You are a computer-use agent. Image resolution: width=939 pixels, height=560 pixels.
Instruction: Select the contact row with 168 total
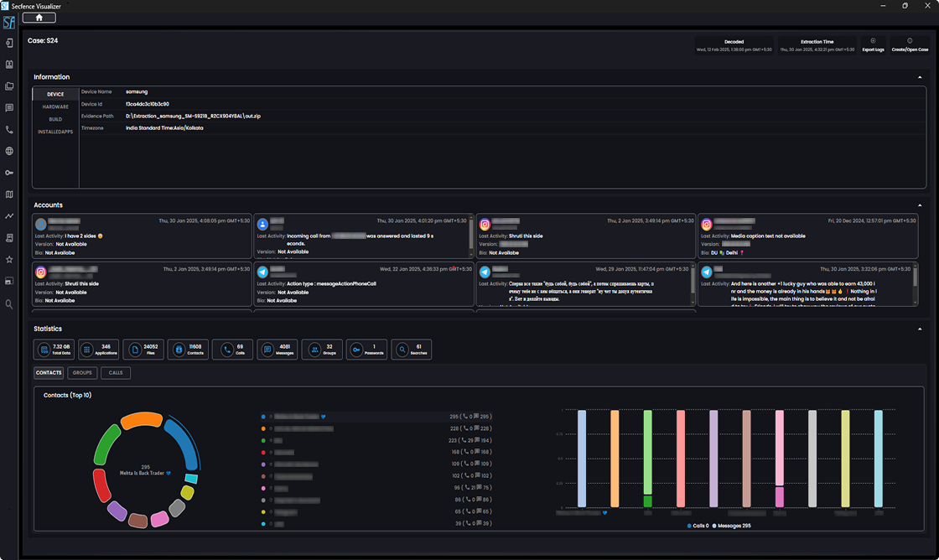click(x=376, y=452)
